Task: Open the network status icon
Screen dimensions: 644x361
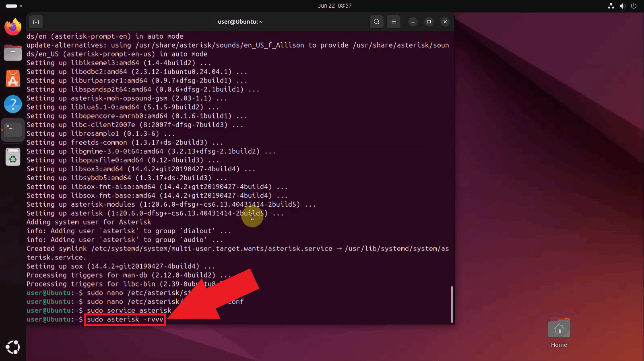Action: (x=611, y=6)
